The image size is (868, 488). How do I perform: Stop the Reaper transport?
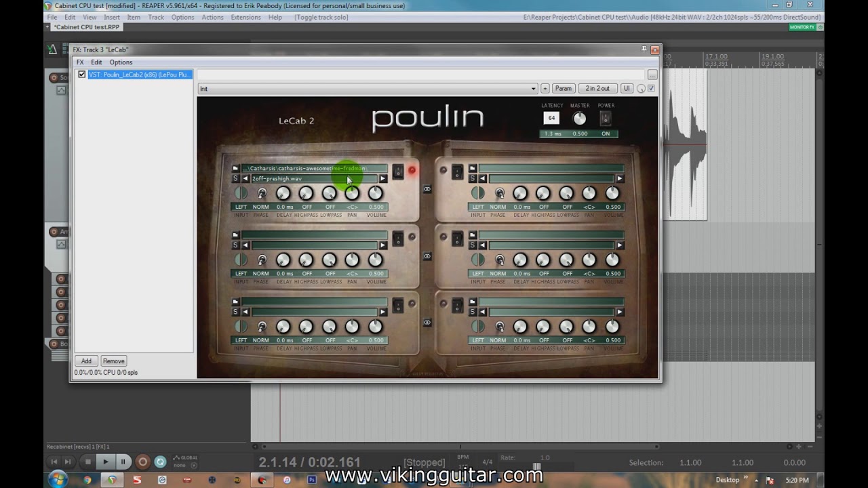87,462
